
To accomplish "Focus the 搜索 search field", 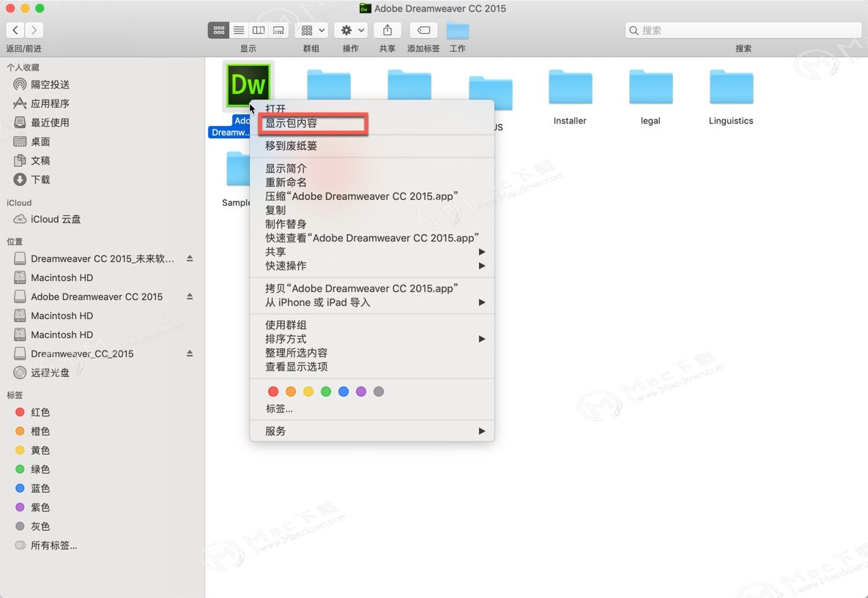I will (743, 30).
